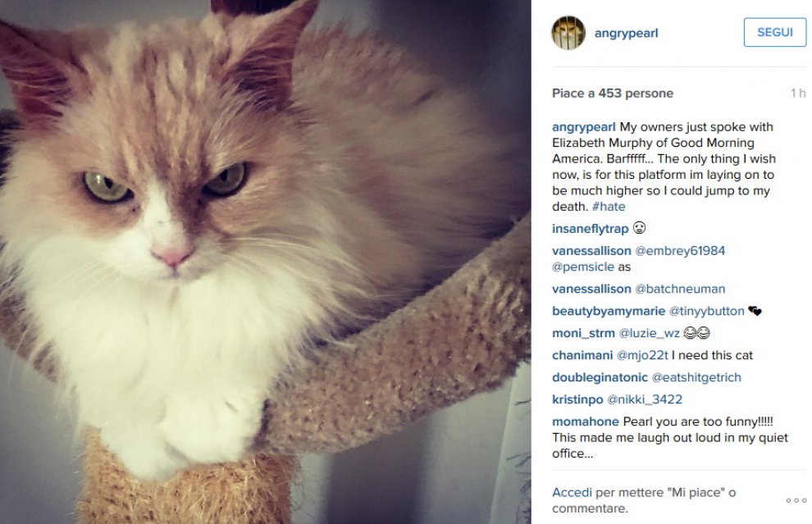Image resolution: width=812 pixels, height=524 pixels.
Task: View the Piace a 453 persone likes
Action: [x=613, y=93]
